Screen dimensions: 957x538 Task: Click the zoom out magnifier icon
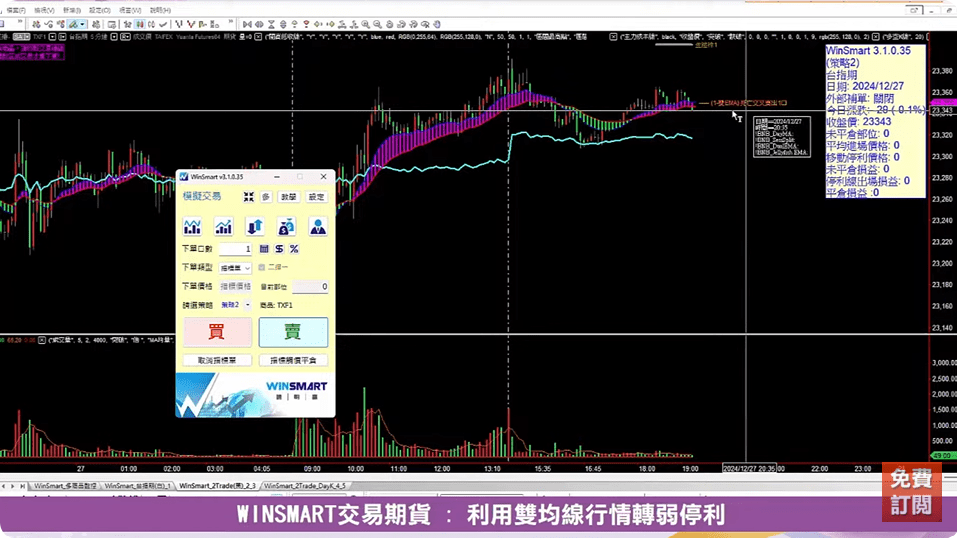point(378,24)
